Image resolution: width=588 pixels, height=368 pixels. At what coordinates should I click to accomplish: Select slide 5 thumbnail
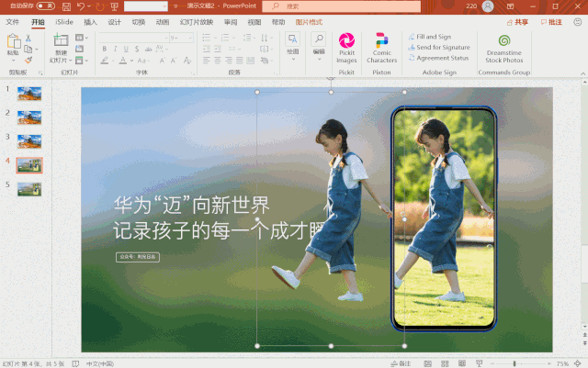(29, 189)
